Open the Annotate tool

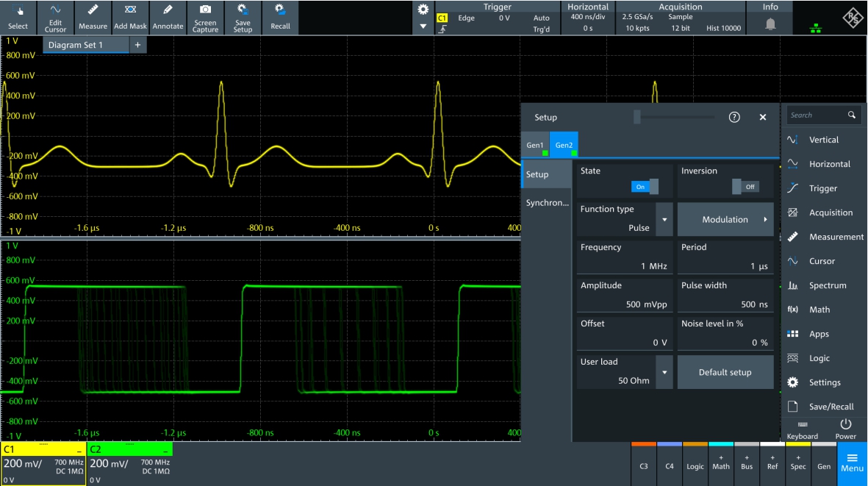tap(168, 18)
